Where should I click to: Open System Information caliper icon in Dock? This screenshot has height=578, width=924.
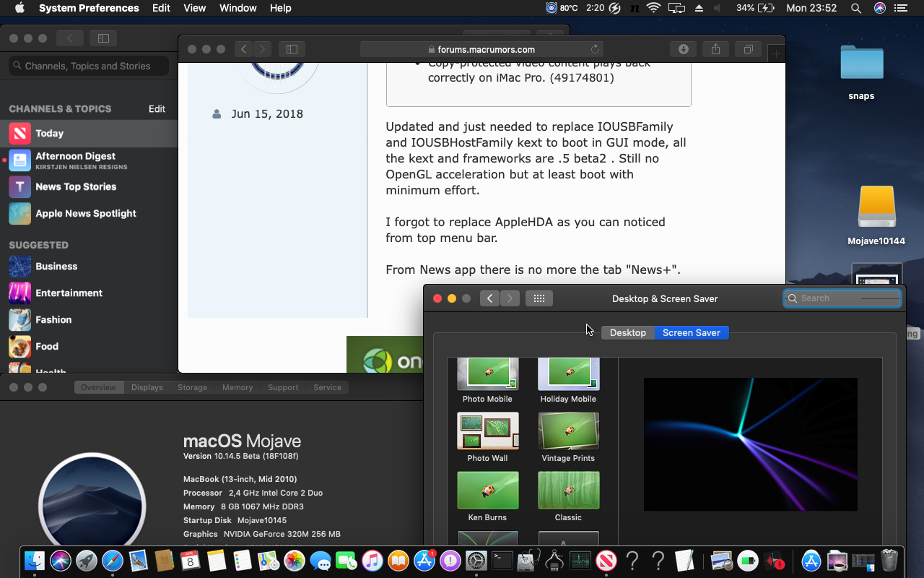[554, 561]
